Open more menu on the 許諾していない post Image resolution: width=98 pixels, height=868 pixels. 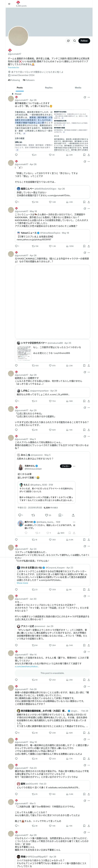[x=89, y=161]
